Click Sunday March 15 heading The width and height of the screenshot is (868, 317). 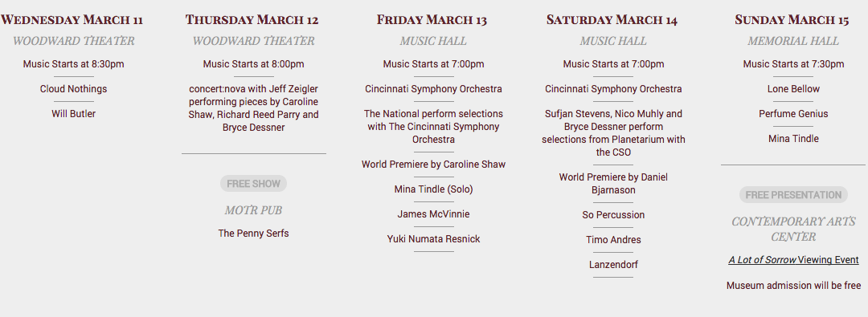click(792, 20)
